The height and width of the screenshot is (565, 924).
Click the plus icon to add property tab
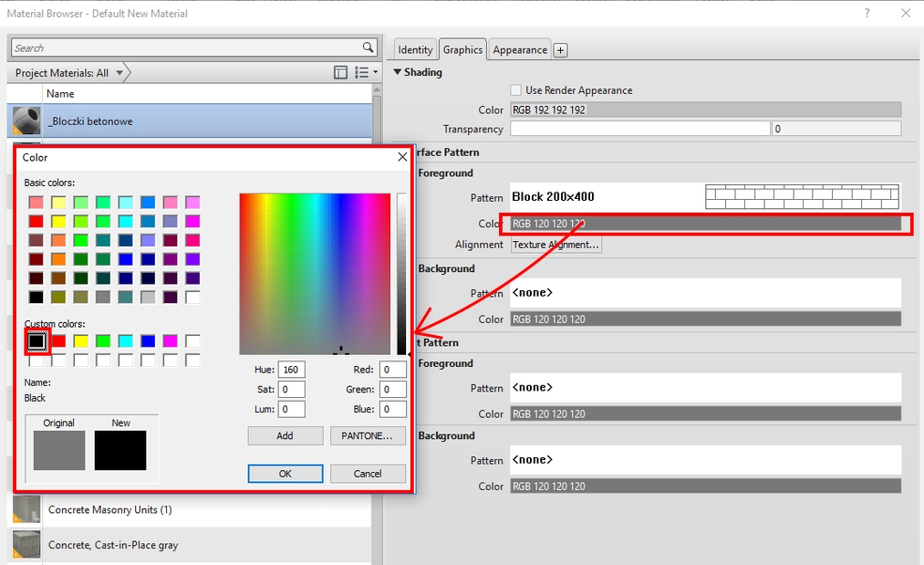(x=559, y=49)
